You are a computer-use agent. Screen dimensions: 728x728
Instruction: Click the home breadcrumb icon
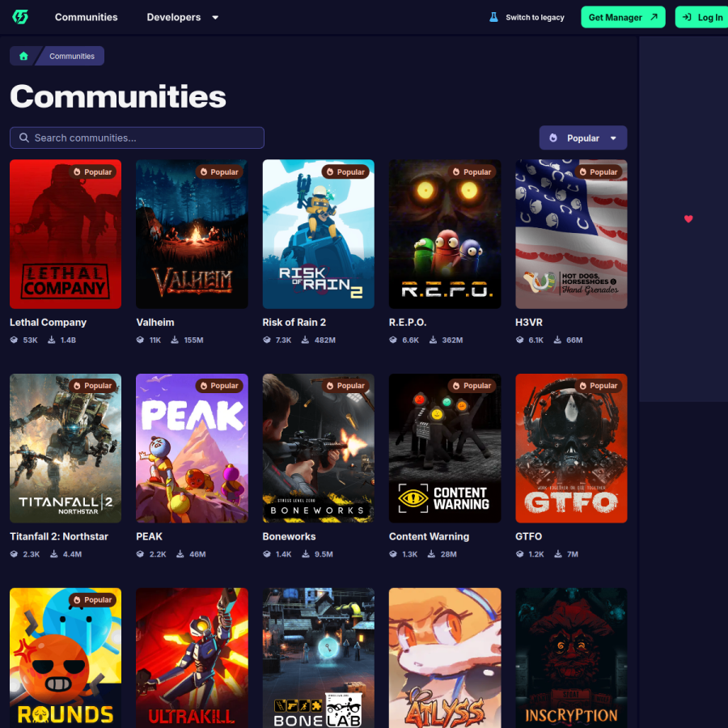pyautogui.click(x=23, y=56)
